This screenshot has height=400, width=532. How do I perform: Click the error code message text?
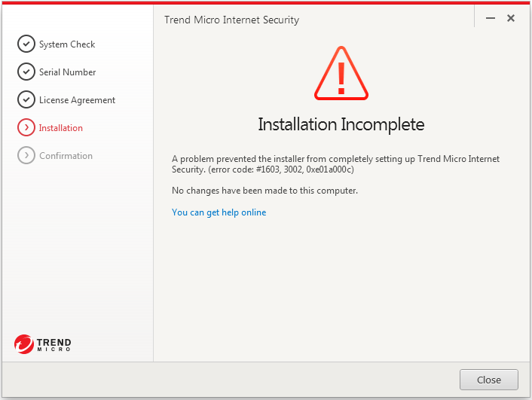point(335,164)
